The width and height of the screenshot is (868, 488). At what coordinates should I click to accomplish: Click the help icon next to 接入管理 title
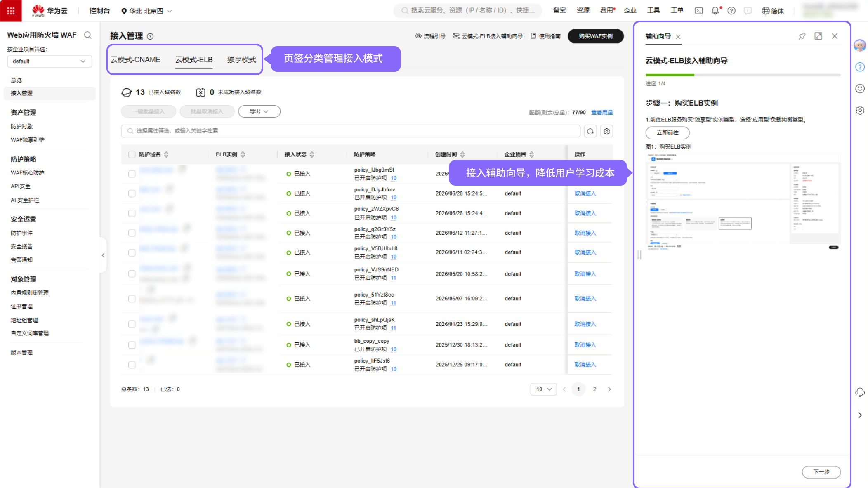point(150,36)
